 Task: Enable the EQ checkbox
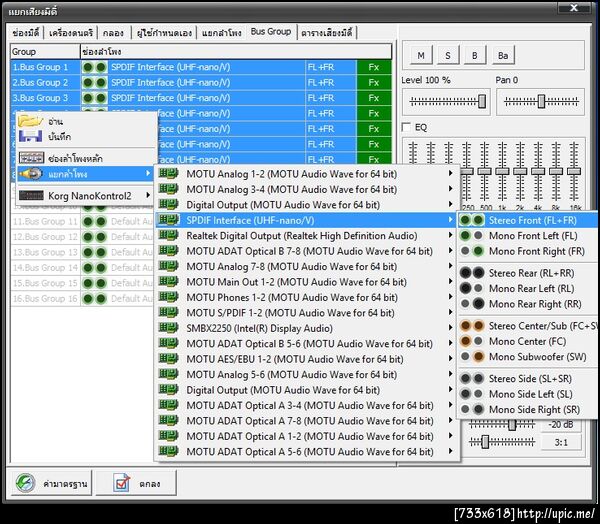click(406, 127)
